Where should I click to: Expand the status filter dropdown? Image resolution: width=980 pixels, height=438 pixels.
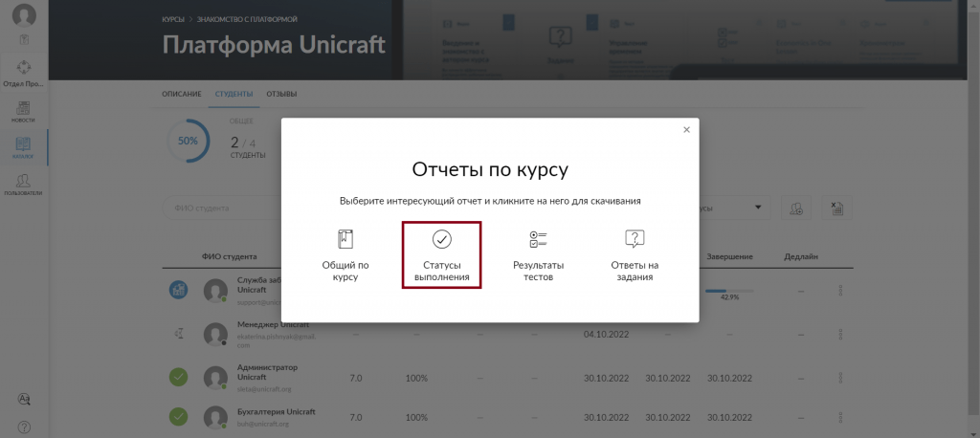point(759,208)
